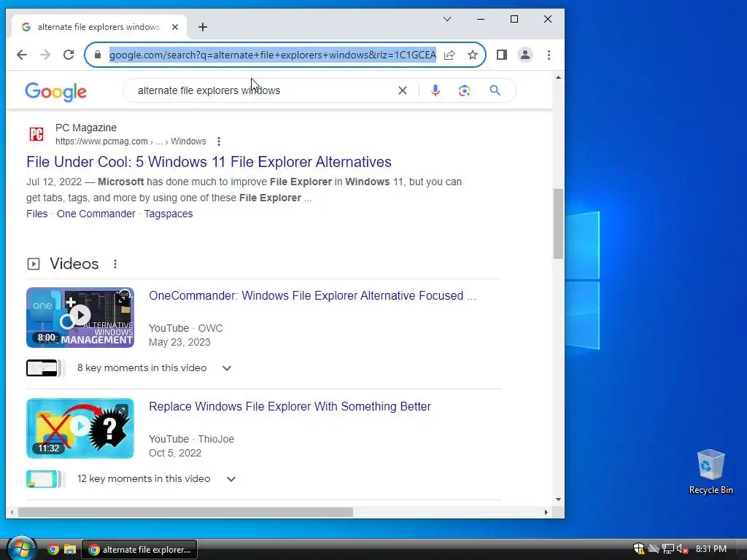
Task: Expand '8 key moments in this video'
Action: (227, 368)
